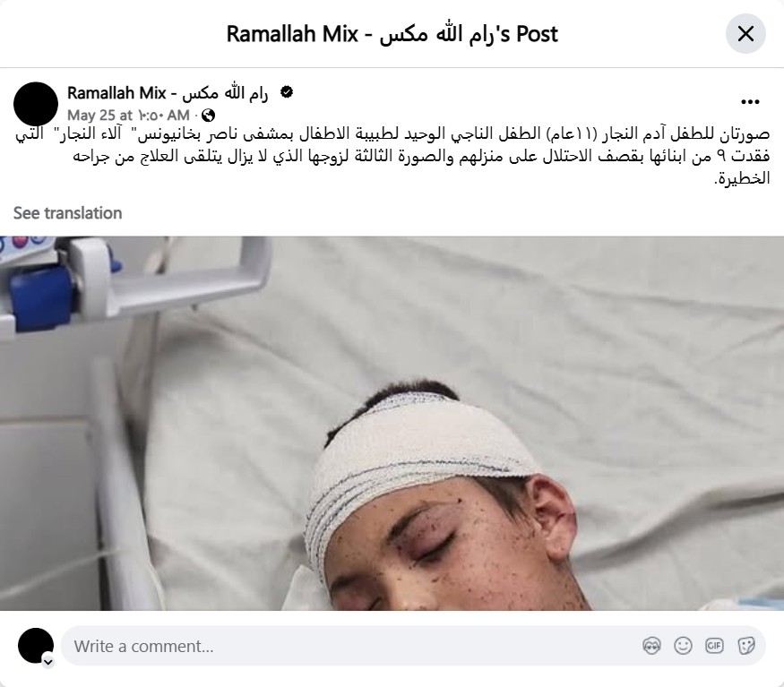Click the dialog title Ramallah Mix's Post
The image size is (784, 687).
coord(392,34)
